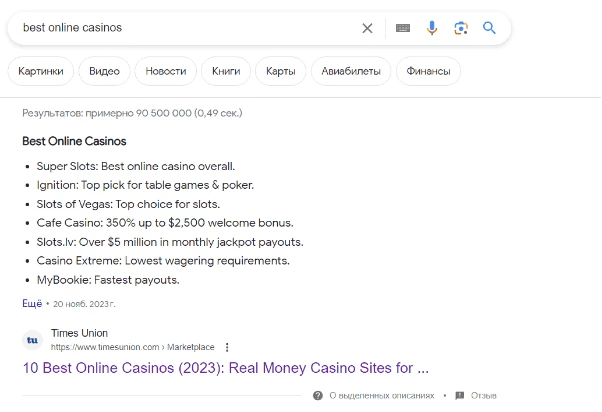This screenshot has width=602, height=412.
Task: Switch to the Видео filter tab
Action: coord(104,71)
